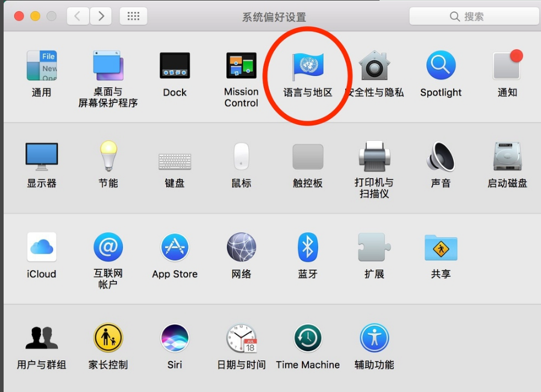This screenshot has height=392, width=541.
Task: Click the back navigation arrow
Action: [77, 16]
